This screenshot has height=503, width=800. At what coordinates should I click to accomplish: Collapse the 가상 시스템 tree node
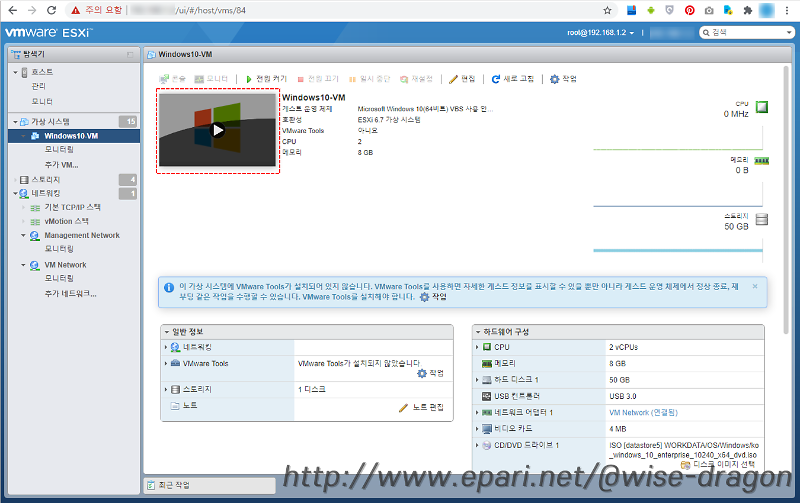click(x=15, y=122)
